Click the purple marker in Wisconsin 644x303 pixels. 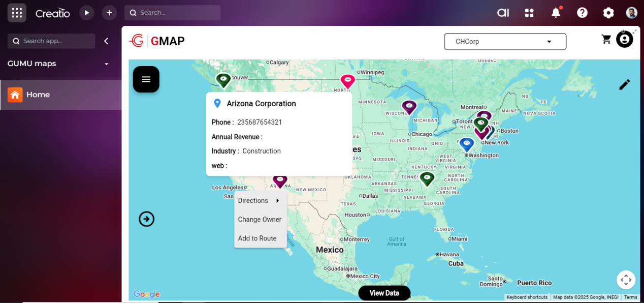point(409,107)
